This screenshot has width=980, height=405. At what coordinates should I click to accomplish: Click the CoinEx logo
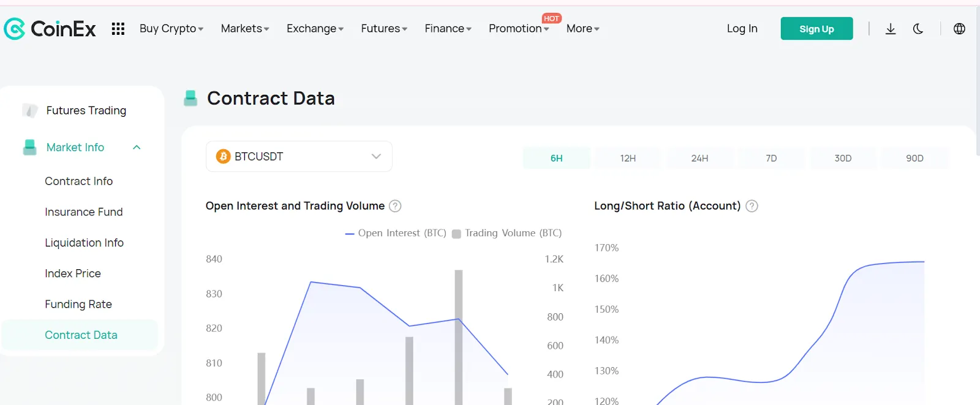pyautogui.click(x=50, y=29)
